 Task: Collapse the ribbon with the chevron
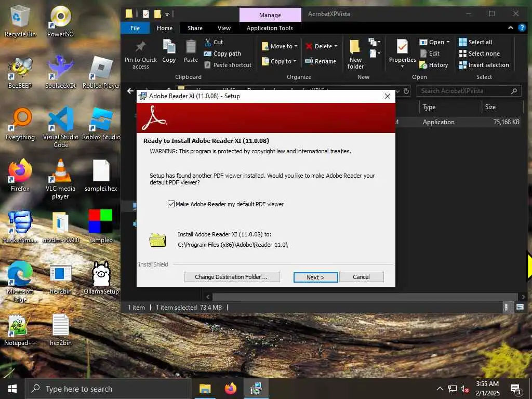pos(510,28)
